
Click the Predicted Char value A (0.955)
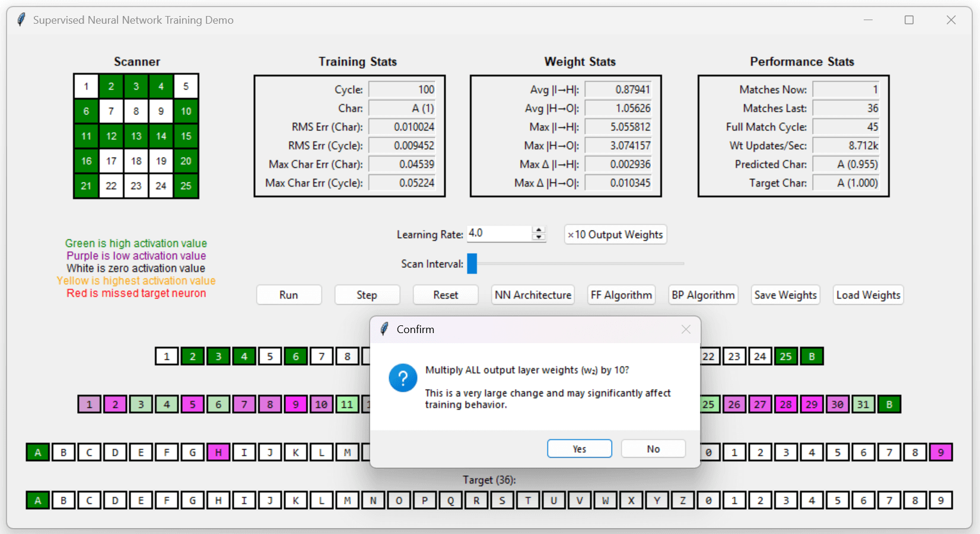click(846, 164)
